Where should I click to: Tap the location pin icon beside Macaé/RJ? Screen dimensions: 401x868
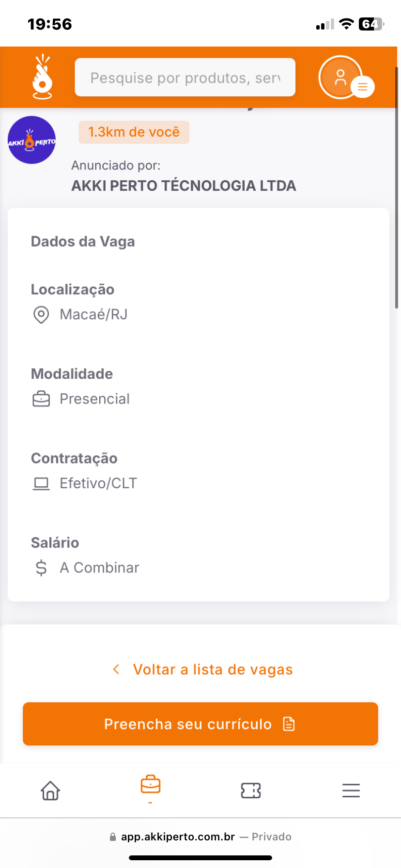[41, 315]
